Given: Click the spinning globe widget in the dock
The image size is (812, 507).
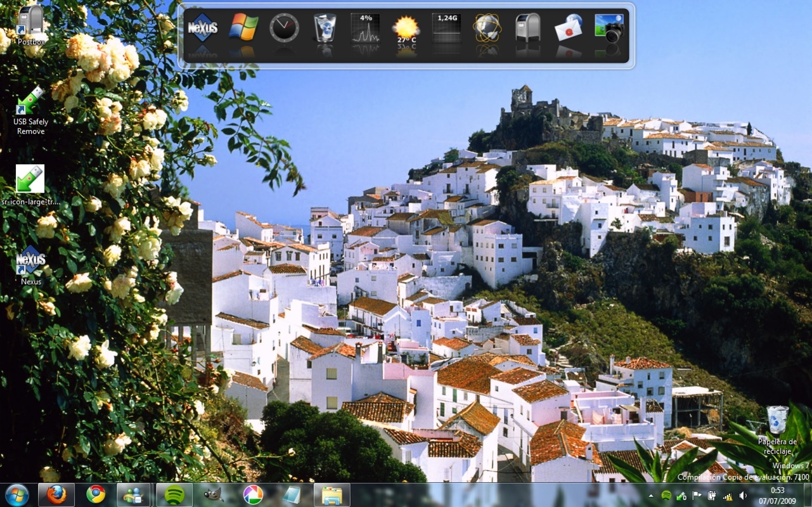Looking at the screenshot, I should pyautogui.click(x=487, y=30).
